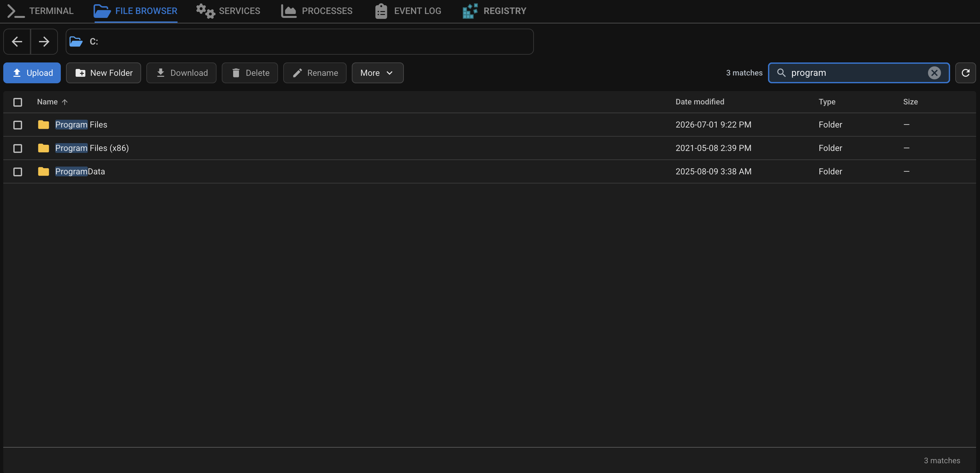The image size is (980, 473).
Task: Click the date "2025-08-09 3:38 AM"
Action: pyautogui.click(x=713, y=172)
